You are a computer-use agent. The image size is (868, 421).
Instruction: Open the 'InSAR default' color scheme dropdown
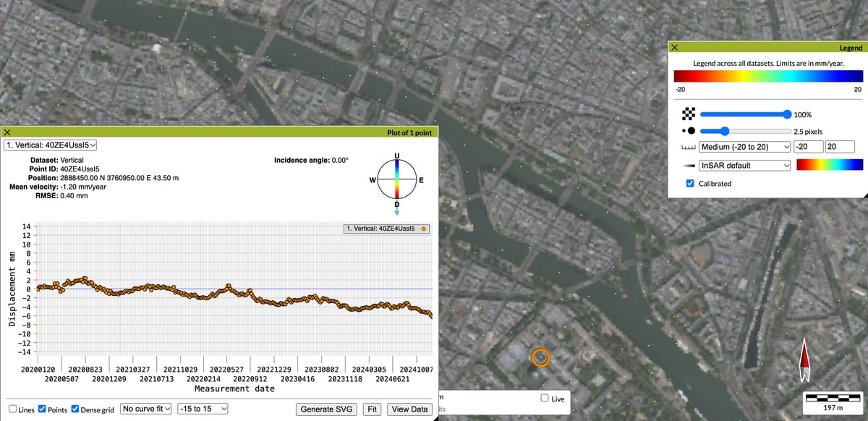[744, 166]
